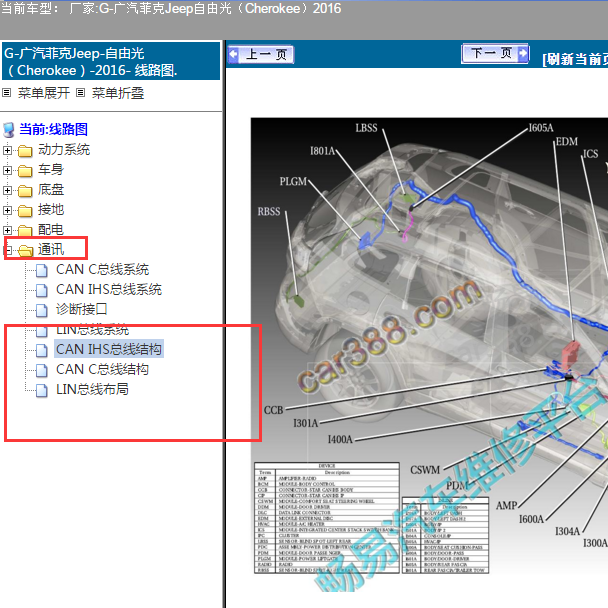Click the CCB label in the diagram
Screen dimensions: 608x608
pyautogui.click(x=273, y=410)
